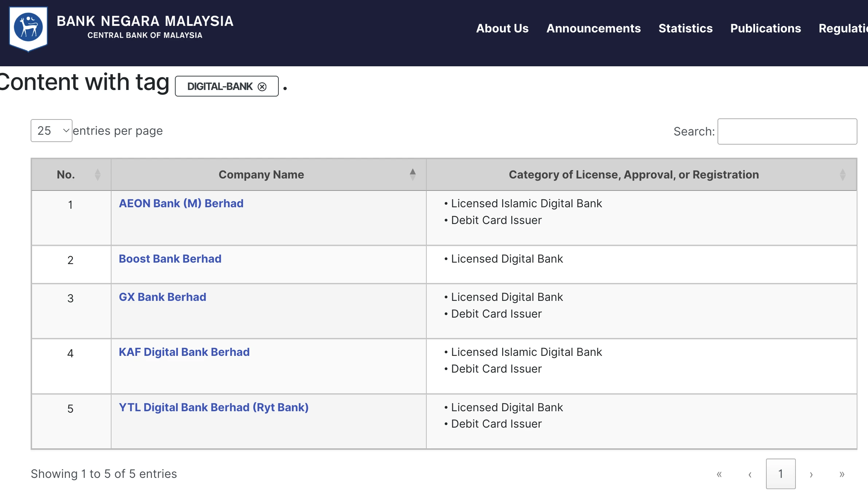Click the 'entries per page' label

tap(118, 131)
